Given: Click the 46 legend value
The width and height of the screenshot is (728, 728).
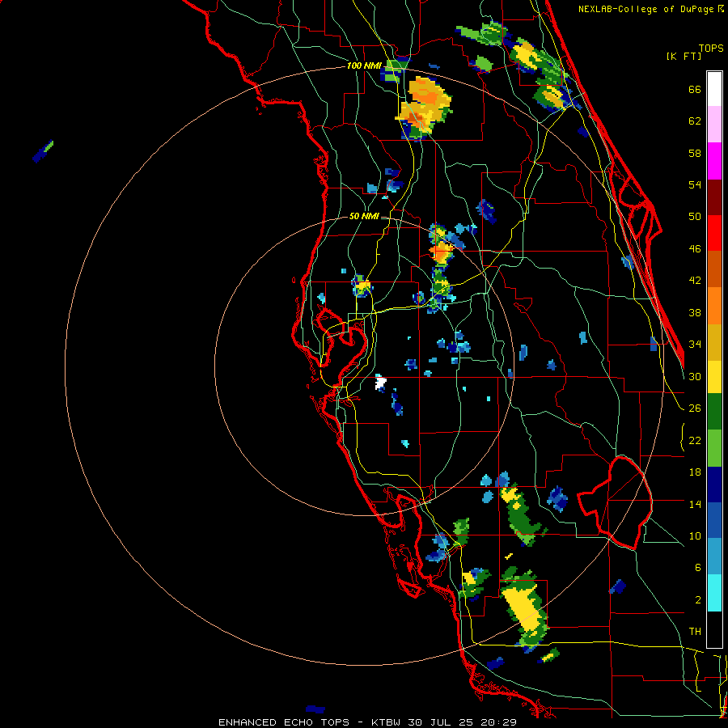Looking at the screenshot, I should tap(695, 249).
